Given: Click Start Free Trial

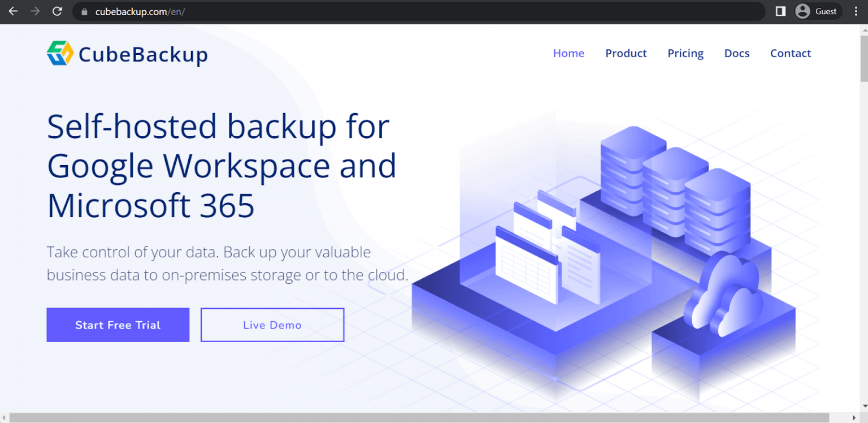Looking at the screenshot, I should (x=118, y=325).
